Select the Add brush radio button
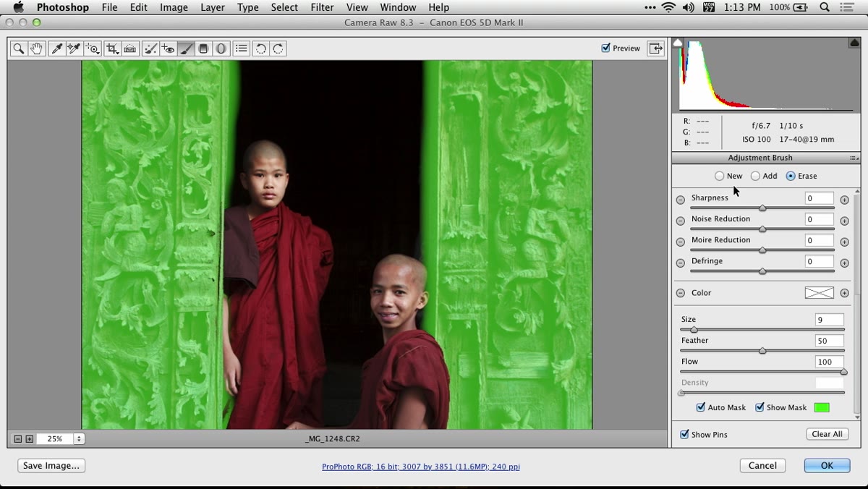 (x=755, y=176)
